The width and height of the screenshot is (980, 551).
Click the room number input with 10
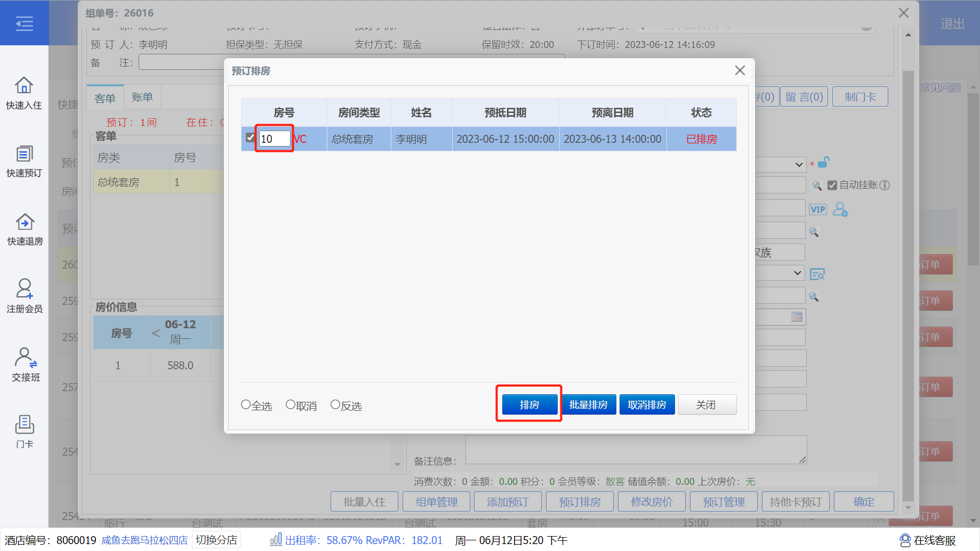tap(275, 139)
